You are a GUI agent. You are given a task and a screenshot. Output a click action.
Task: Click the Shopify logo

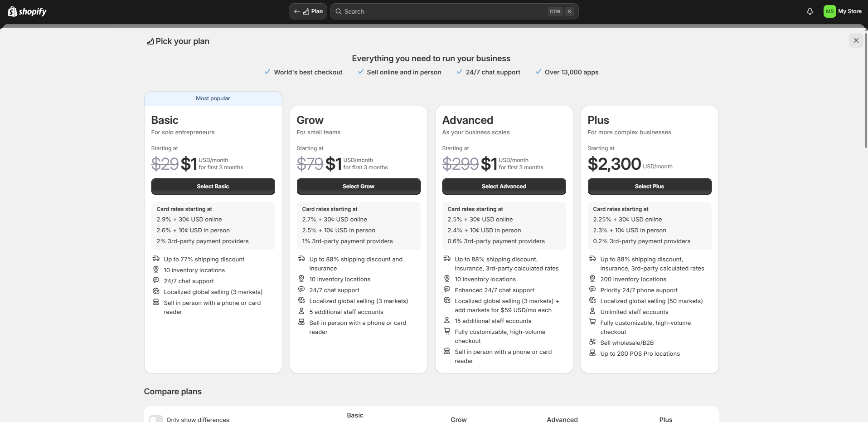[x=27, y=11]
